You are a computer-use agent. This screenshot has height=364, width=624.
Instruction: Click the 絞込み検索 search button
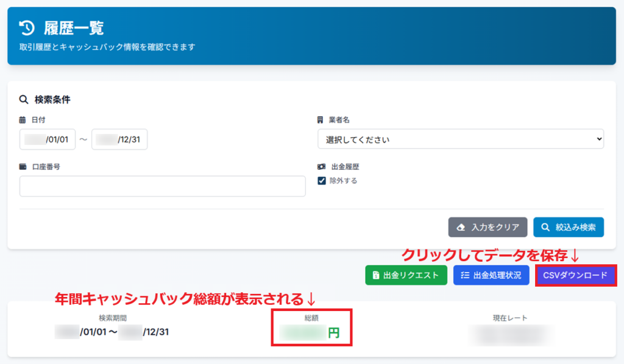tap(568, 227)
